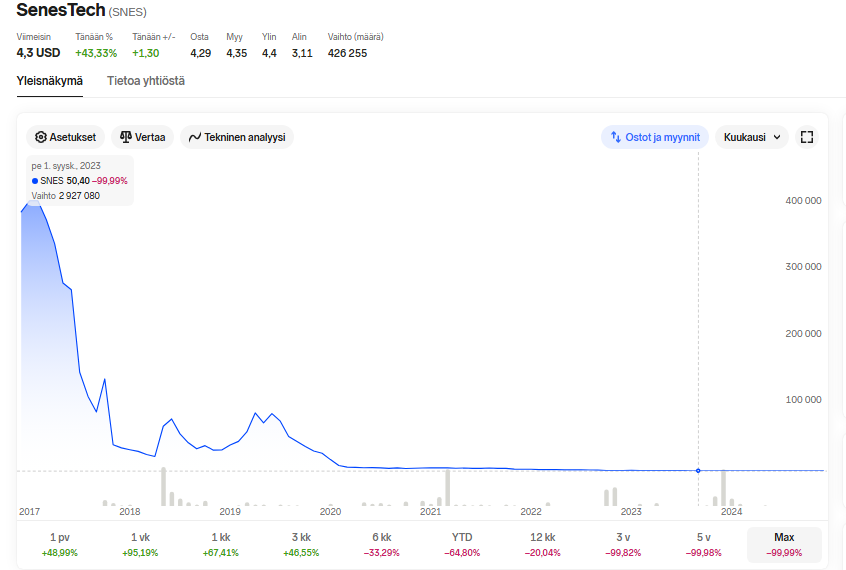Expand chart to fullscreen
This screenshot has width=846, height=570.
coord(807,137)
